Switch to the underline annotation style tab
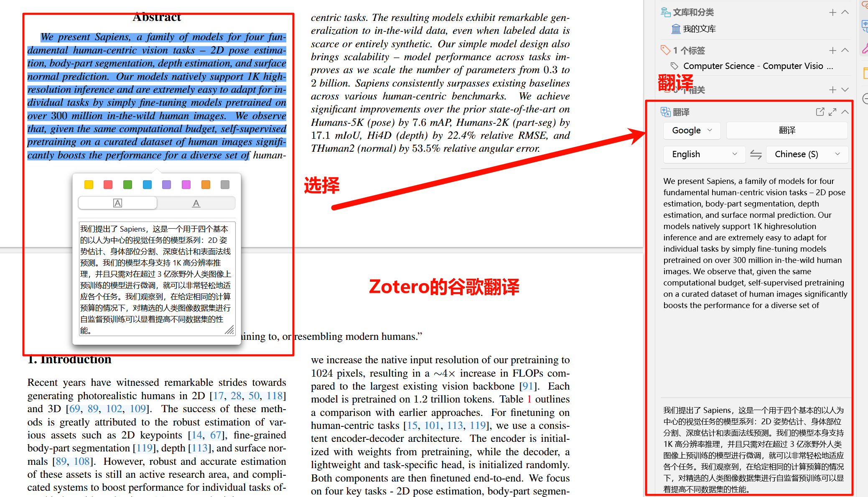 click(x=196, y=203)
